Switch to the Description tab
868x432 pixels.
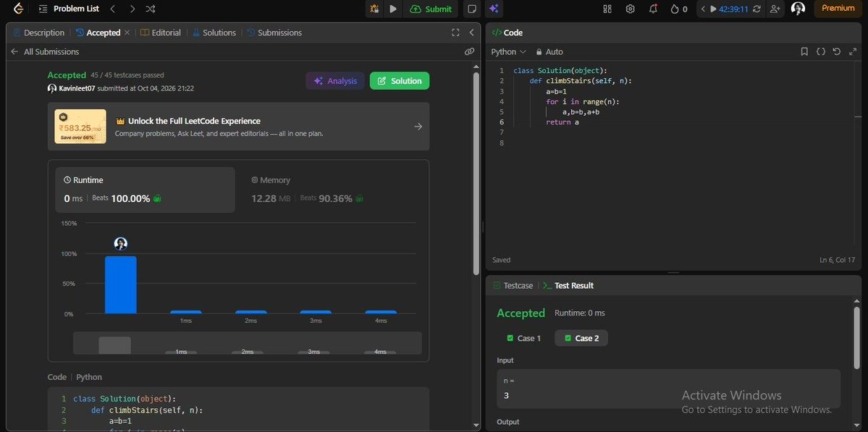pos(39,33)
